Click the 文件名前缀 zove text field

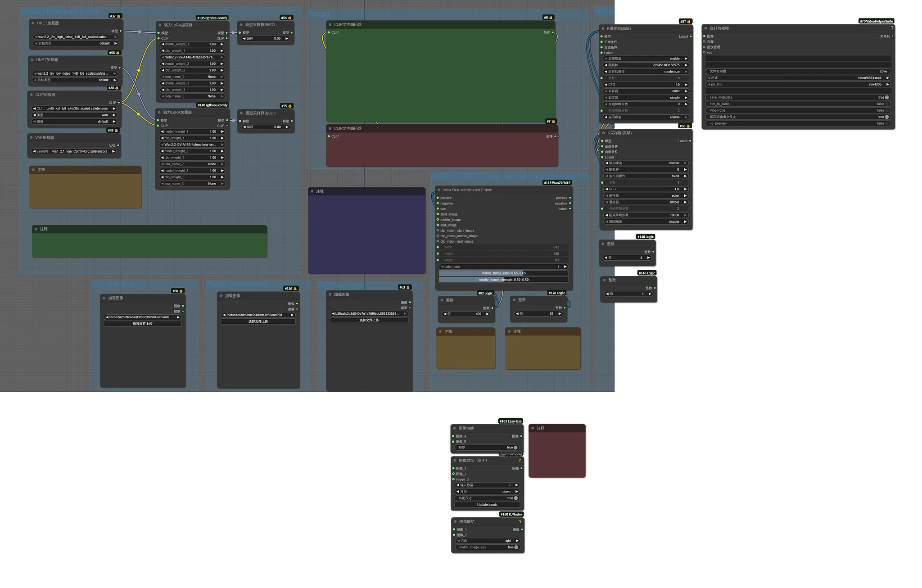[798, 71]
